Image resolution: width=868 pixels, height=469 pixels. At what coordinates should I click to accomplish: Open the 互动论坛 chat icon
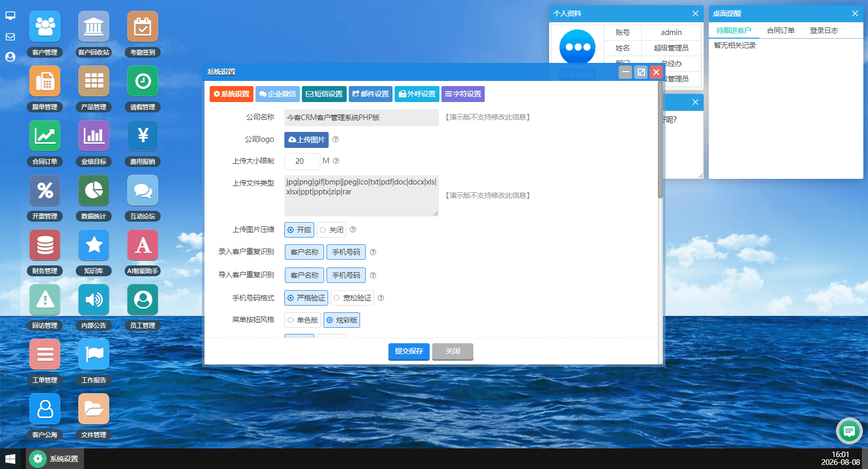point(143,191)
